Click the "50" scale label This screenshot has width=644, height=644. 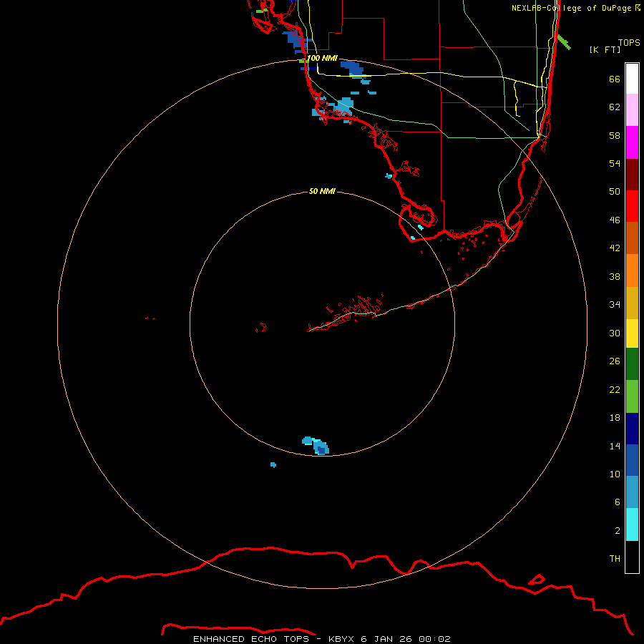point(615,191)
